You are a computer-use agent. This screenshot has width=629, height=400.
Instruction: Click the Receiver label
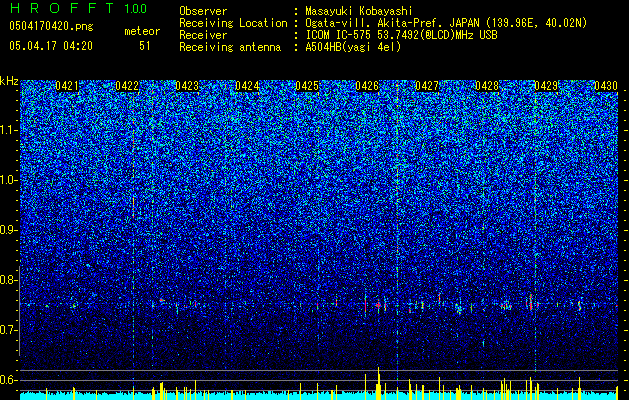pos(203,35)
